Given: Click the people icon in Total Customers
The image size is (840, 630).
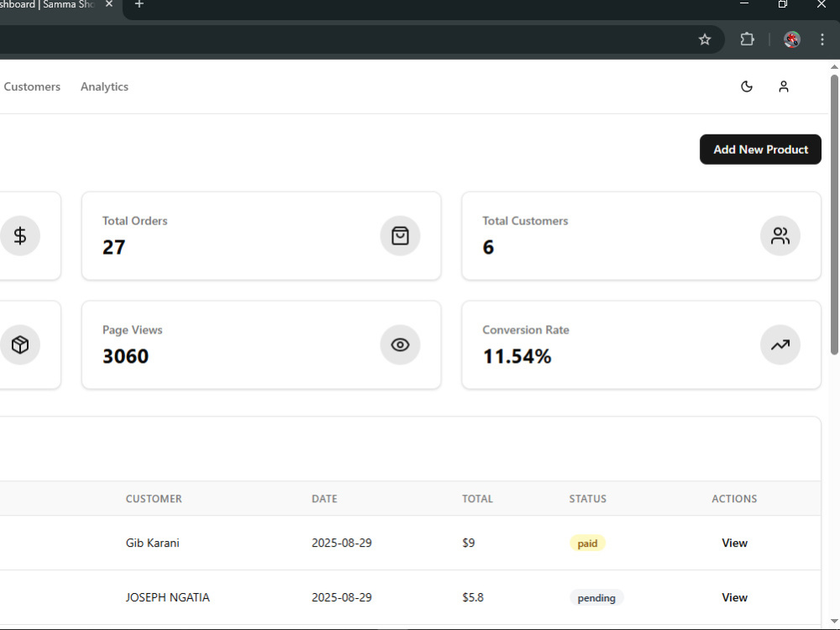Looking at the screenshot, I should (x=780, y=236).
